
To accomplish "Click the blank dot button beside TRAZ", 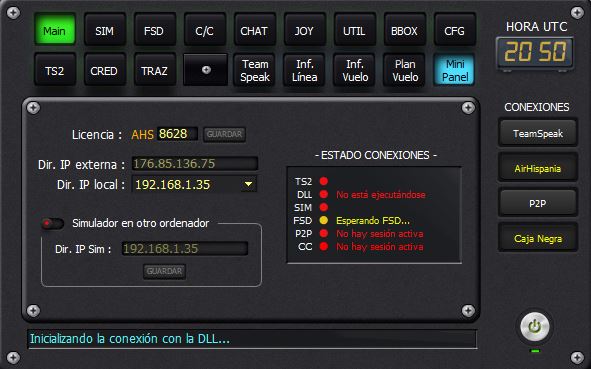I will (x=205, y=70).
